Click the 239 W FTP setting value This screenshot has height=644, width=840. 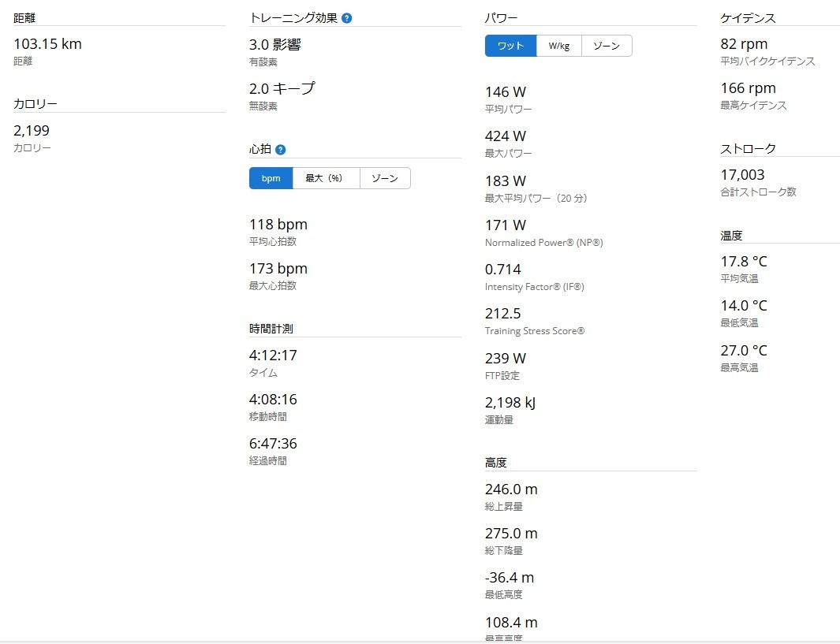tap(506, 358)
